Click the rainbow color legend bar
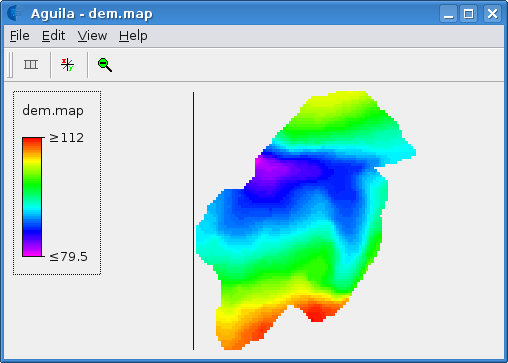508x363 pixels. pos(32,197)
